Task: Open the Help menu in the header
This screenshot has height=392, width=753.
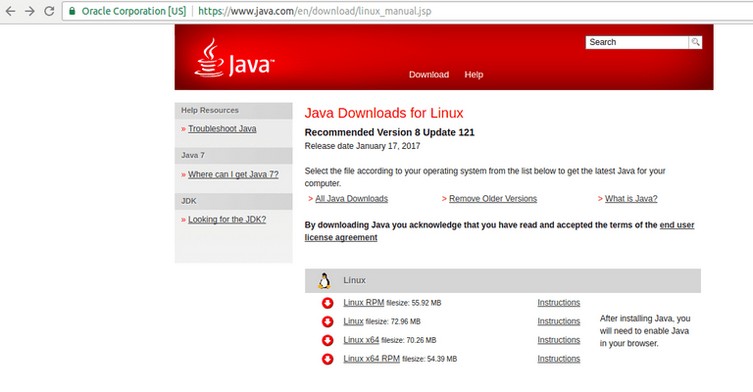Action: (474, 74)
